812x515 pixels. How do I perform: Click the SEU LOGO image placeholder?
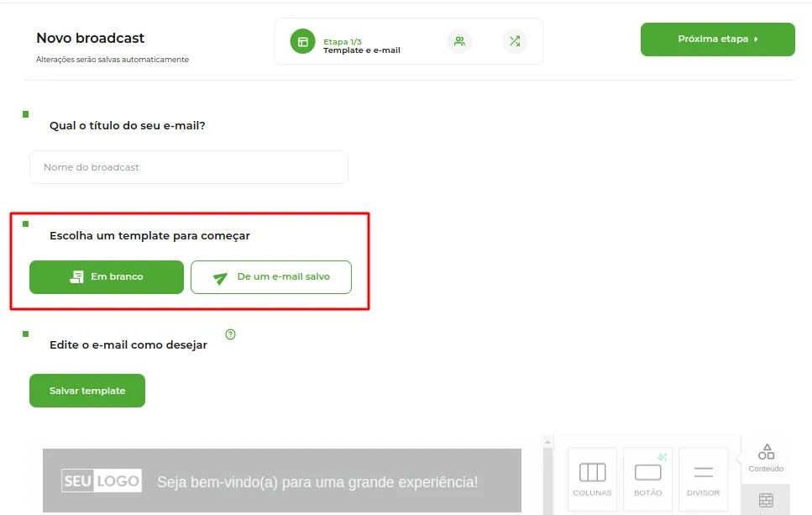click(x=102, y=481)
